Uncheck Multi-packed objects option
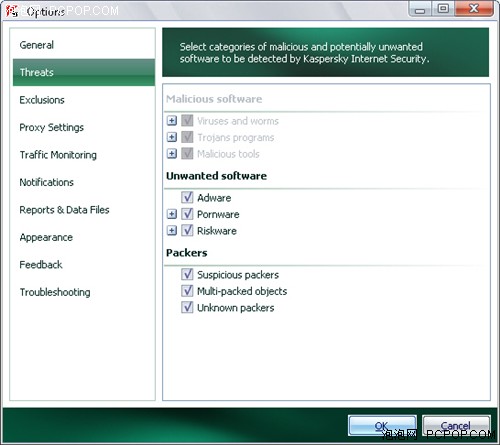 [187, 291]
